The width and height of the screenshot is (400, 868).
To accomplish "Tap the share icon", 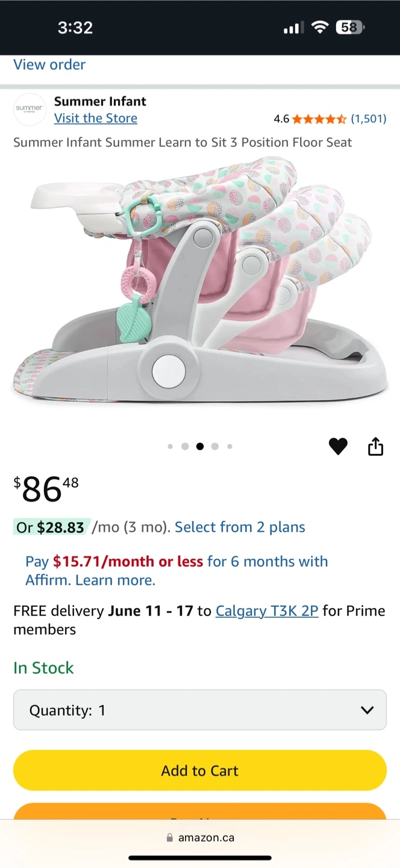I will [x=375, y=446].
